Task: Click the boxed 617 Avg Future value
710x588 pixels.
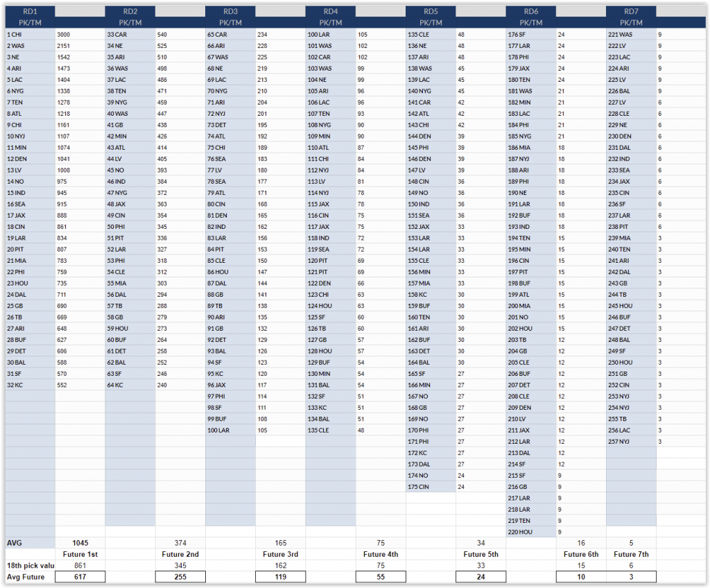Action: click(x=78, y=576)
